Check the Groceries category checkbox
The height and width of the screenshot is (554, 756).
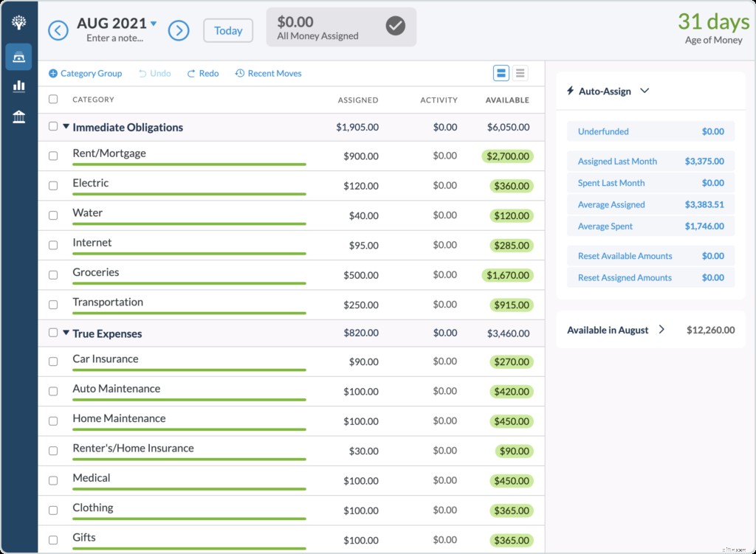[x=52, y=274]
